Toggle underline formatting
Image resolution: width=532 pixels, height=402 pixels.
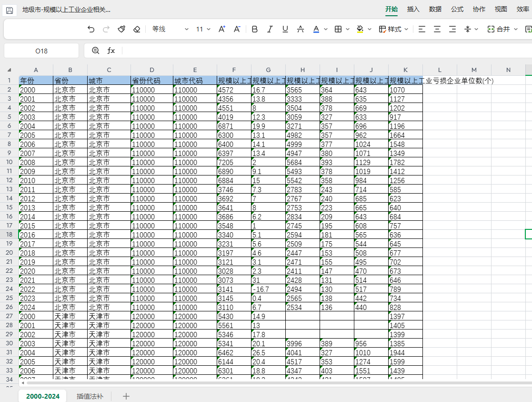tap(285, 29)
